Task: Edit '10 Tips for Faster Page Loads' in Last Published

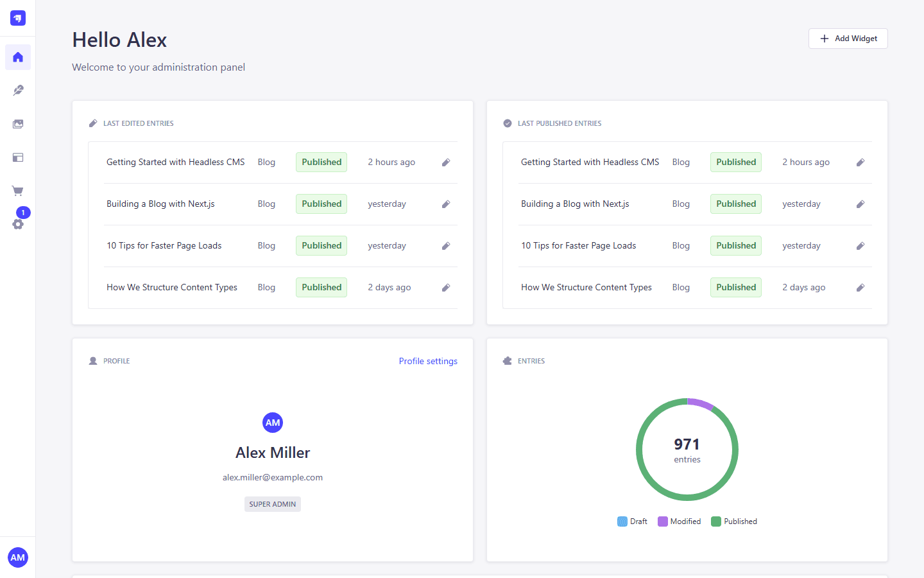Action: [x=860, y=246]
